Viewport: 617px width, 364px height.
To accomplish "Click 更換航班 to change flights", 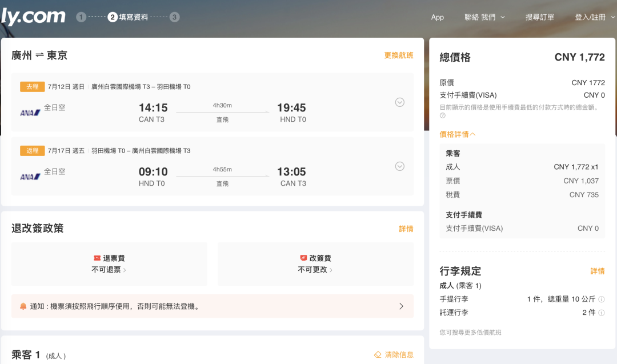I will (398, 55).
